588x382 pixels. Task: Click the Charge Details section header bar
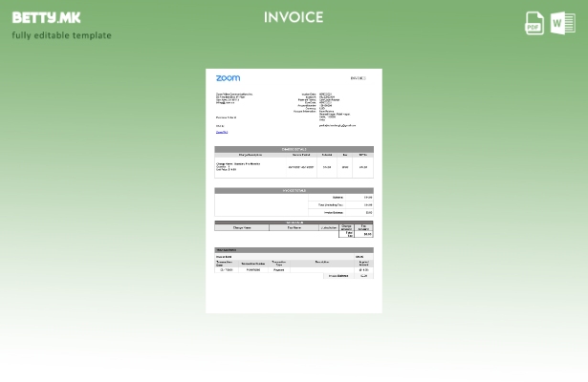click(x=294, y=149)
